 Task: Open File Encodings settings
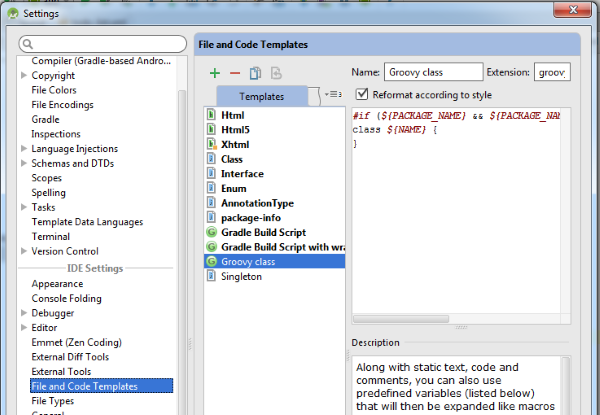click(62, 104)
